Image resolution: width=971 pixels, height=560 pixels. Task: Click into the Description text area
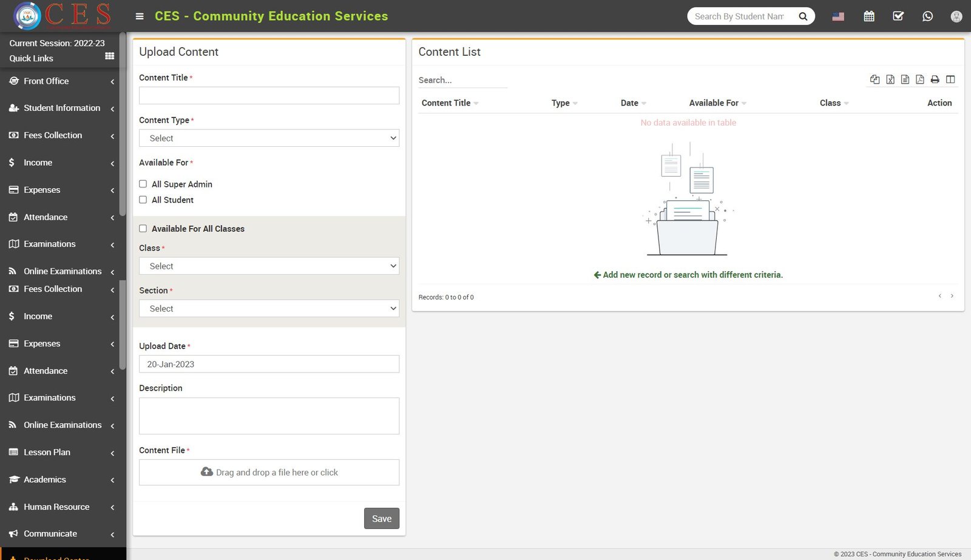tap(269, 416)
